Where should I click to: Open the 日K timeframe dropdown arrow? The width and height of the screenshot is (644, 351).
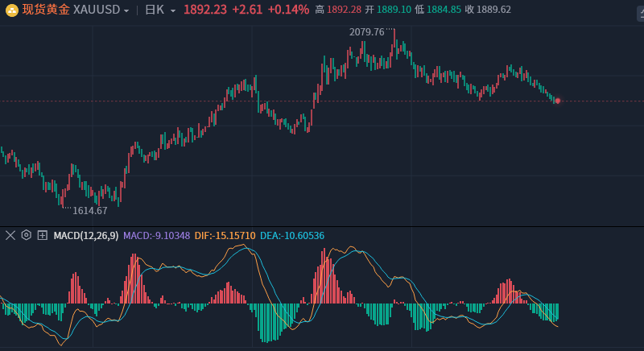tap(173, 10)
